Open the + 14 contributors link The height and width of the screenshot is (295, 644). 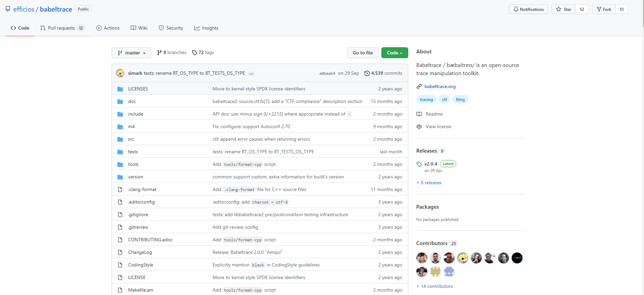tap(435, 287)
